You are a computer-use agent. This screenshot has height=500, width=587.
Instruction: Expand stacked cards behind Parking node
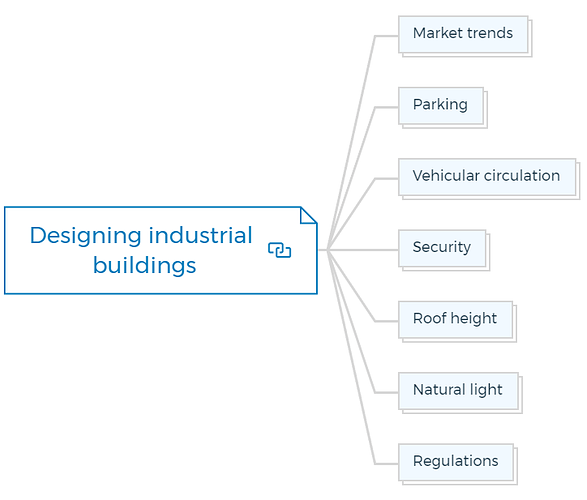coord(486,126)
